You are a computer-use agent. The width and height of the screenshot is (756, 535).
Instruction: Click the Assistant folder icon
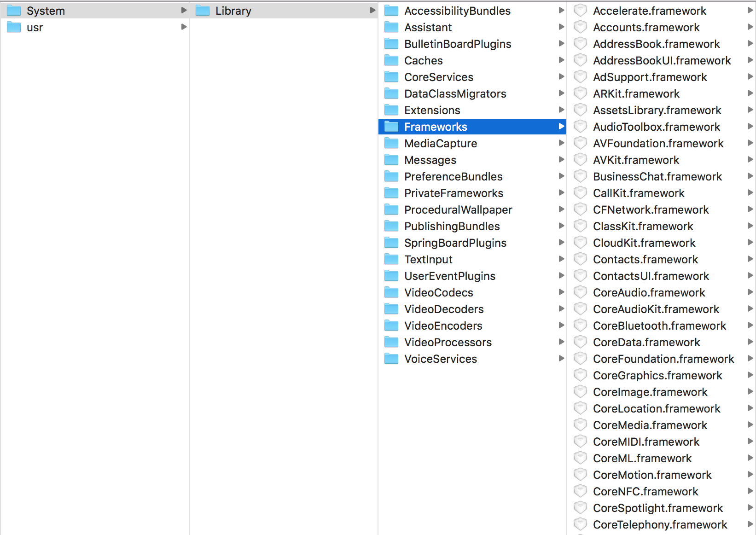pos(391,27)
